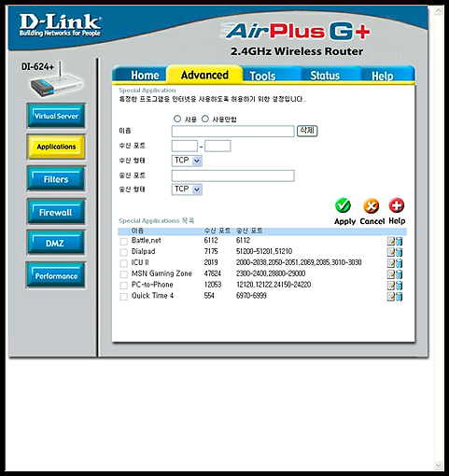The height and width of the screenshot is (476, 449).
Task: Open the Virtual Server page
Action: [x=56, y=116]
